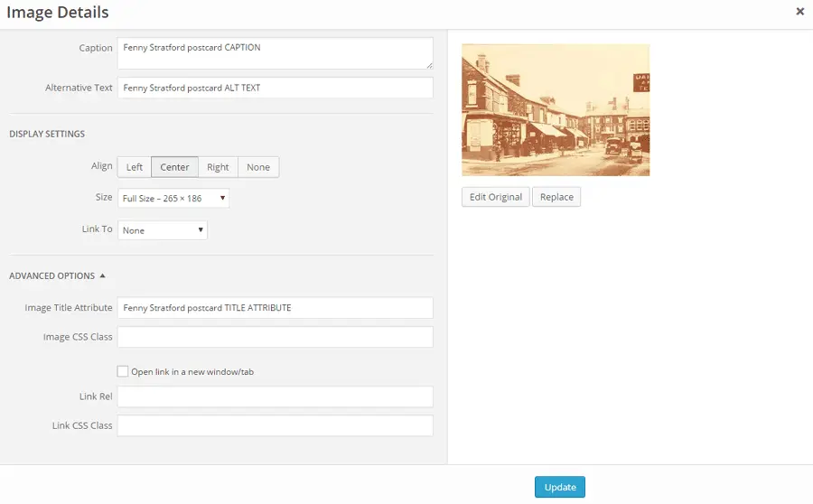Collapse the Advanced Options section
This screenshot has width=813, height=504.
point(57,275)
